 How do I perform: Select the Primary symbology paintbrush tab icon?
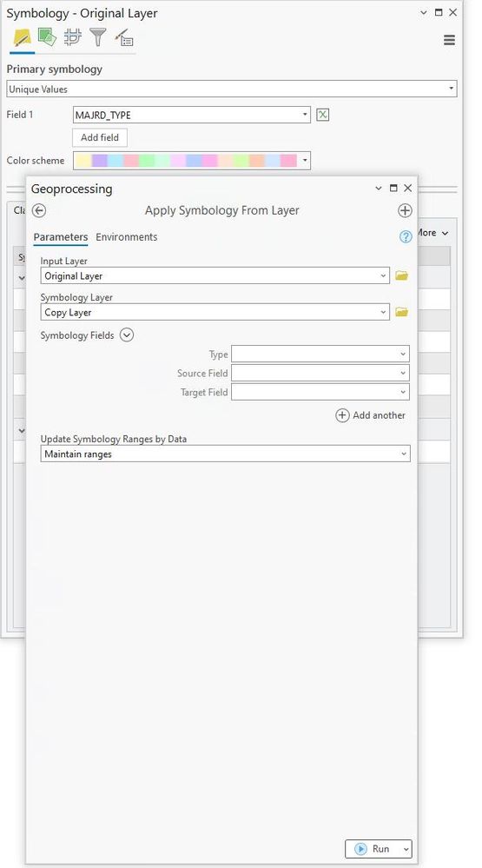click(22, 38)
